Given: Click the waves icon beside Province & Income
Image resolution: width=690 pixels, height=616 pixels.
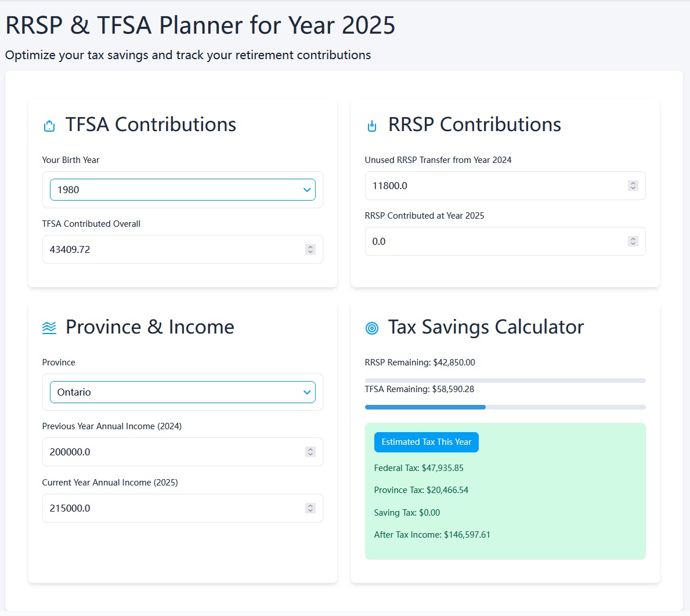Looking at the screenshot, I should [x=49, y=327].
